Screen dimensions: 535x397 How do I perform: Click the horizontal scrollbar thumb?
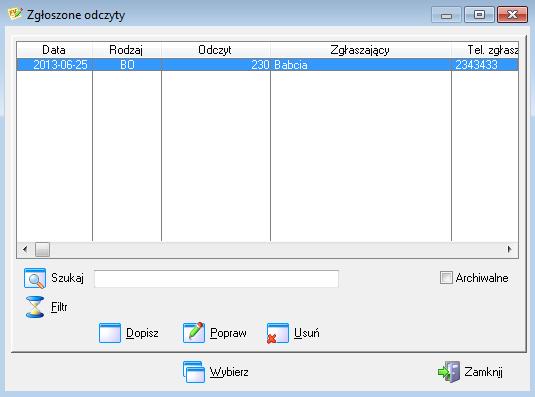42,249
